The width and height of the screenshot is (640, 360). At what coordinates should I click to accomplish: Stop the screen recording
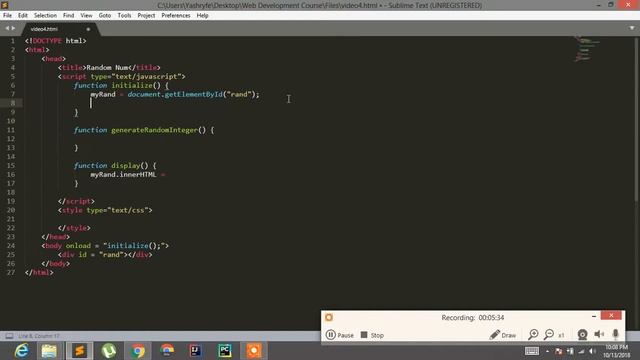click(372, 335)
